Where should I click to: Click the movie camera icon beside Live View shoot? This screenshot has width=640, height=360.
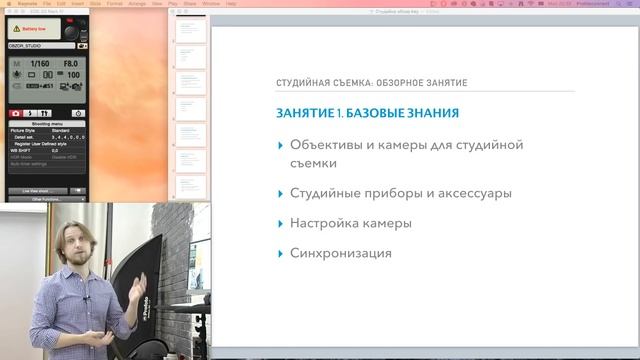(78, 191)
